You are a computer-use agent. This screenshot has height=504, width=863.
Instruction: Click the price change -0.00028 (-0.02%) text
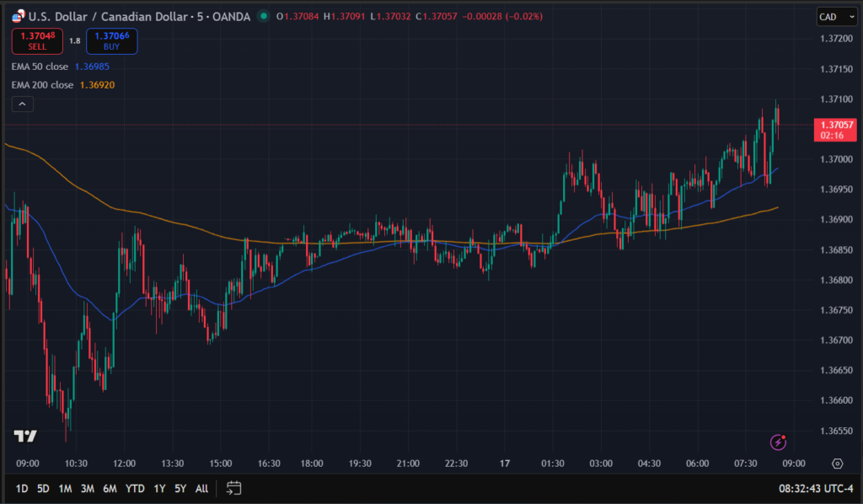pos(502,17)
